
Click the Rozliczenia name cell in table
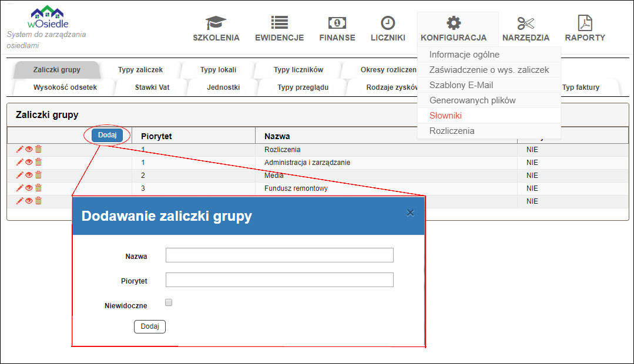[x=282, y=150]
